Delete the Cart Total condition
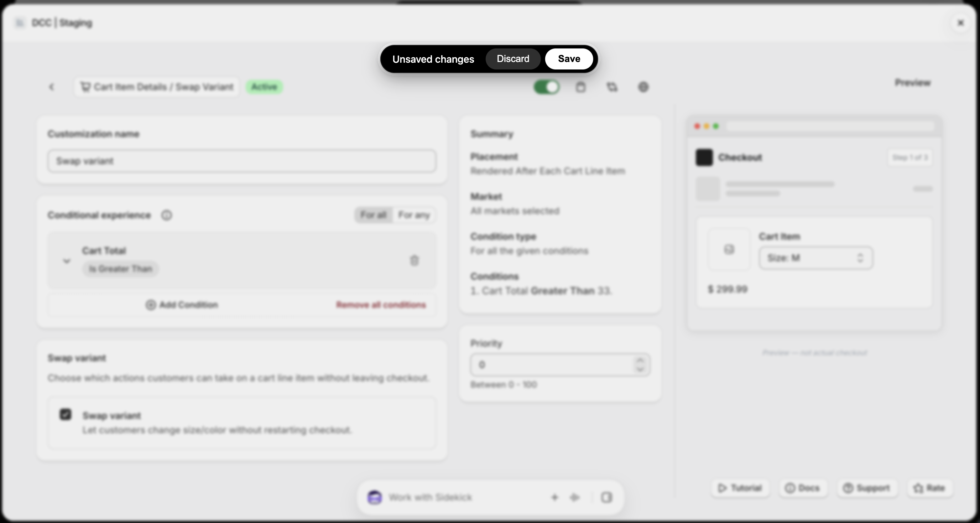This screenshot has height=523, width=980. (x=414, y=260)
